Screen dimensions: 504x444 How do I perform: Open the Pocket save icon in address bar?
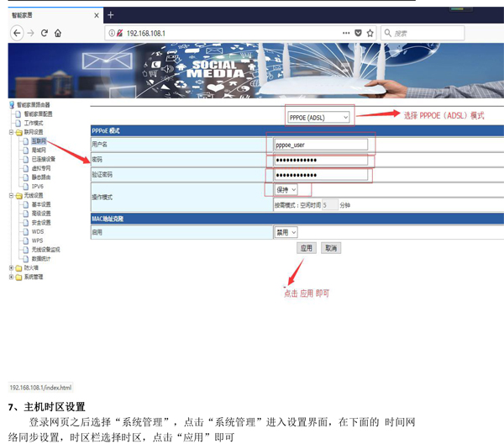358,33
